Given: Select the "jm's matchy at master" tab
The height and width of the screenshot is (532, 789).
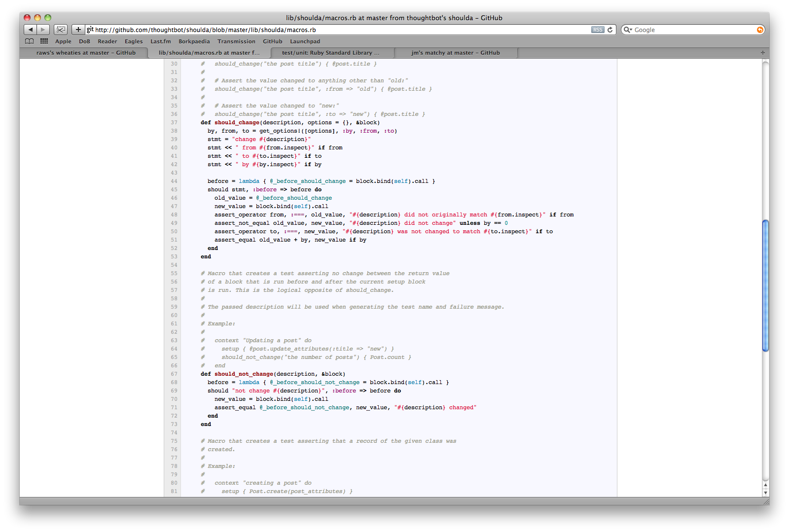Looking at the screenshot, I should coord(455,53).
